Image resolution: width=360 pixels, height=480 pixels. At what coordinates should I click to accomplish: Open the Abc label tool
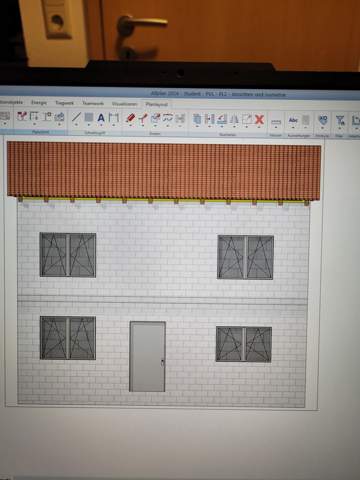[293, 120]
